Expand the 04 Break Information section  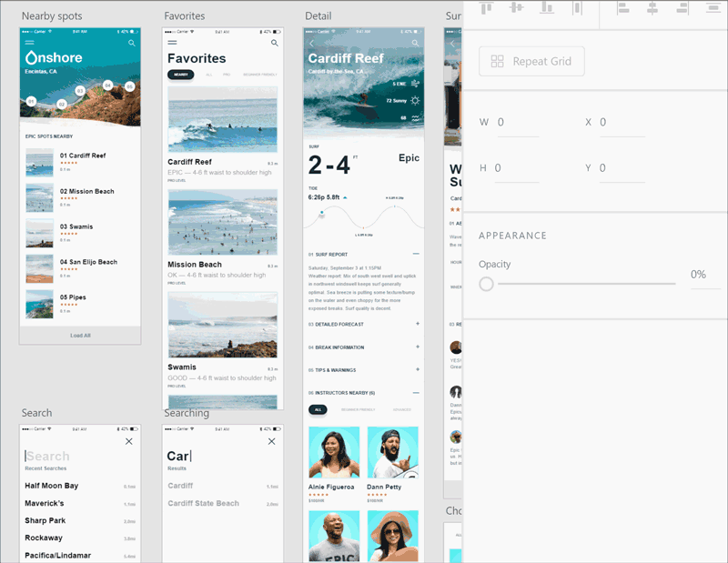418,347
